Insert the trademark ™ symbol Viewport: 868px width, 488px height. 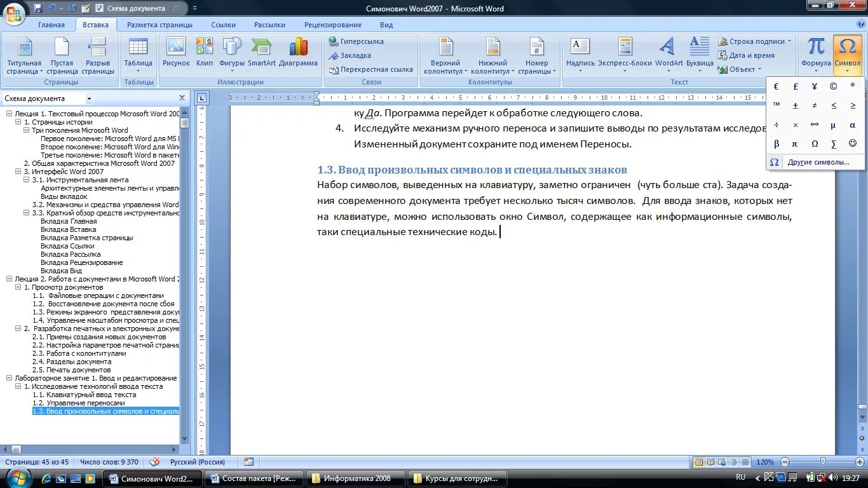tap(776, 105)
